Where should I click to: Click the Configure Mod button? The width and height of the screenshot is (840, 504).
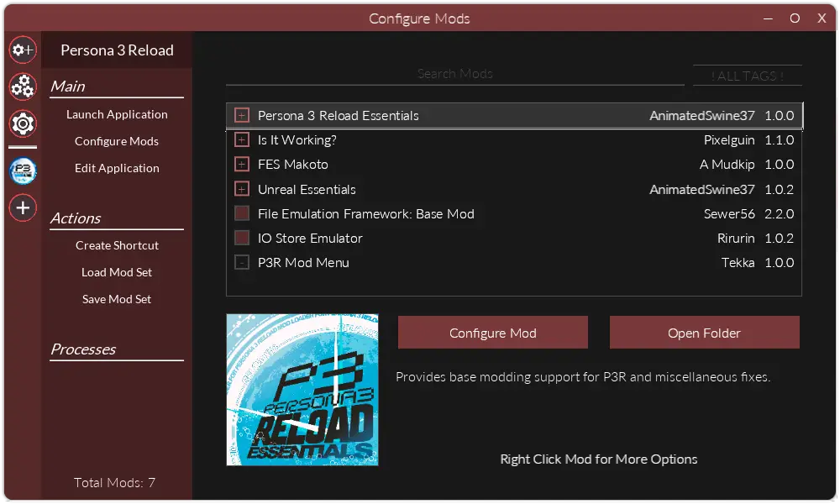[x=493, y=333]
